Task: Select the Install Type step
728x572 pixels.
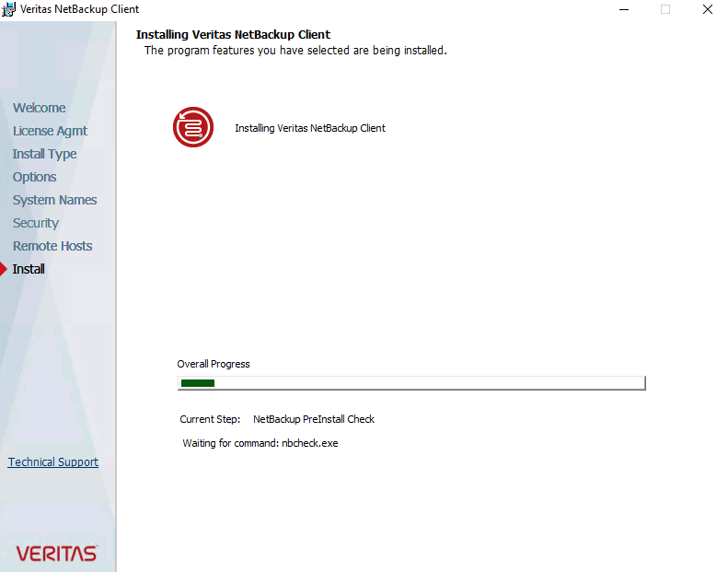Action: pos(44,154)
